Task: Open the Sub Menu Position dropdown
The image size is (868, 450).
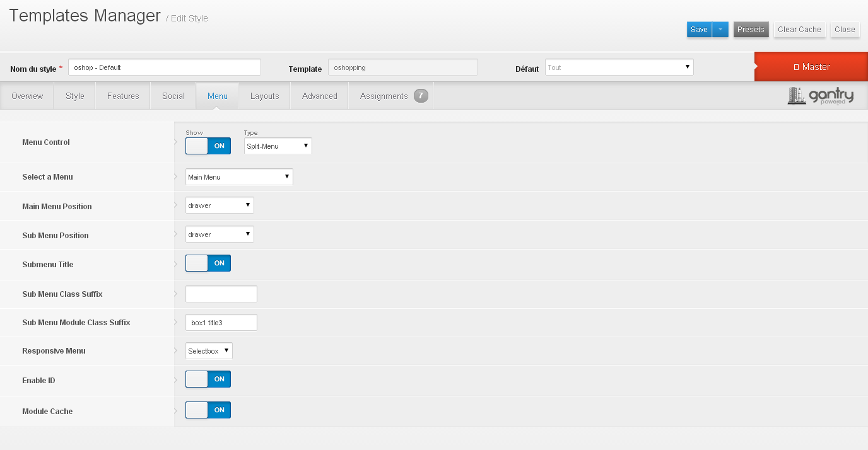Action: pos(220,234)
